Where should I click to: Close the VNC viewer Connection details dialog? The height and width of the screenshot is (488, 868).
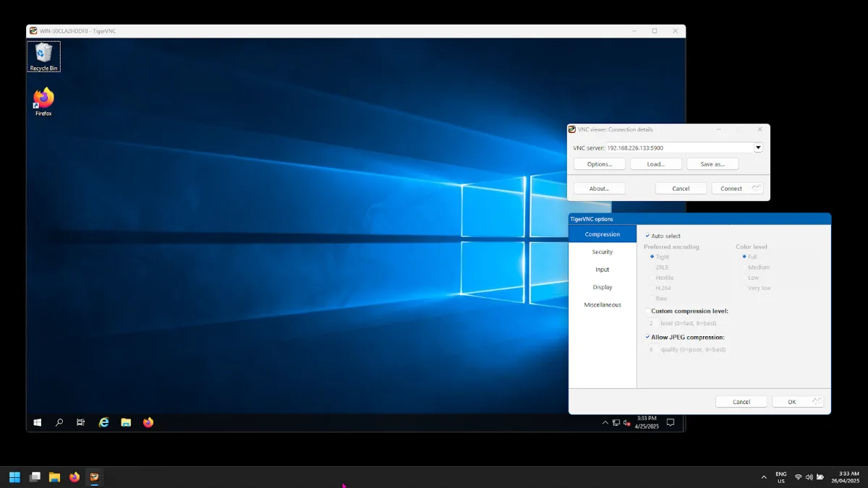(759, 129)
